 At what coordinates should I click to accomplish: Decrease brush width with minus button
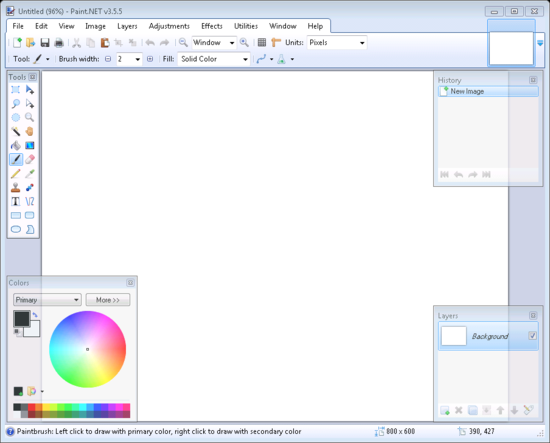tap(108, 59)
